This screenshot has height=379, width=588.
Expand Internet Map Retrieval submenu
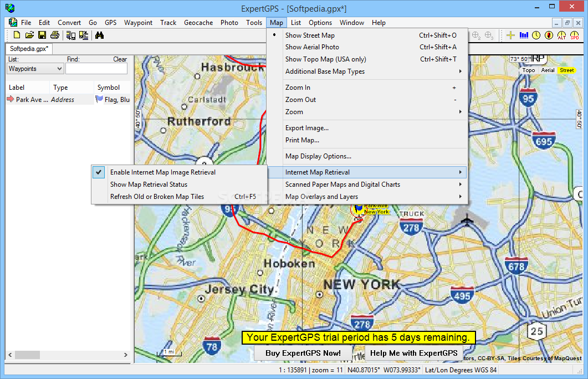tap(367, 172)
